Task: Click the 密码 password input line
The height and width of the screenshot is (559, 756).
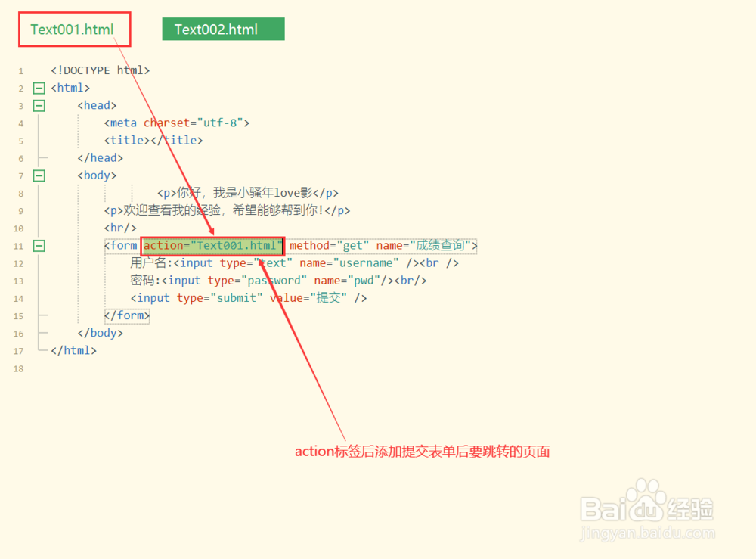Action: coord(278,280)
